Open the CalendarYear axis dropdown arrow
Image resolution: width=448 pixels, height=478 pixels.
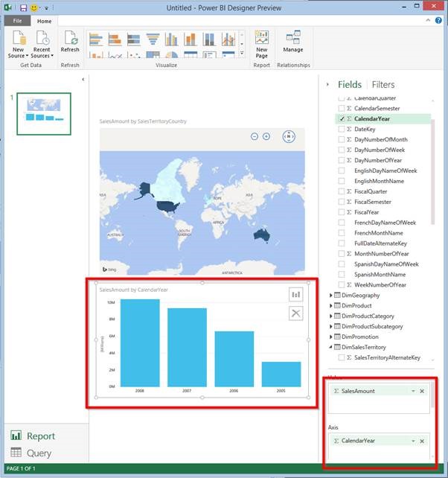tap(413, 441)
